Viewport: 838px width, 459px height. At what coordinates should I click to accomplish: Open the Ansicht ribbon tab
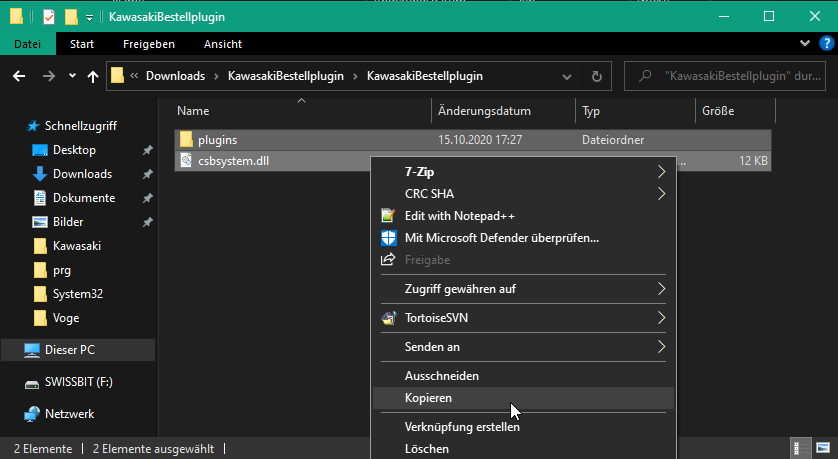pos(223,44)
